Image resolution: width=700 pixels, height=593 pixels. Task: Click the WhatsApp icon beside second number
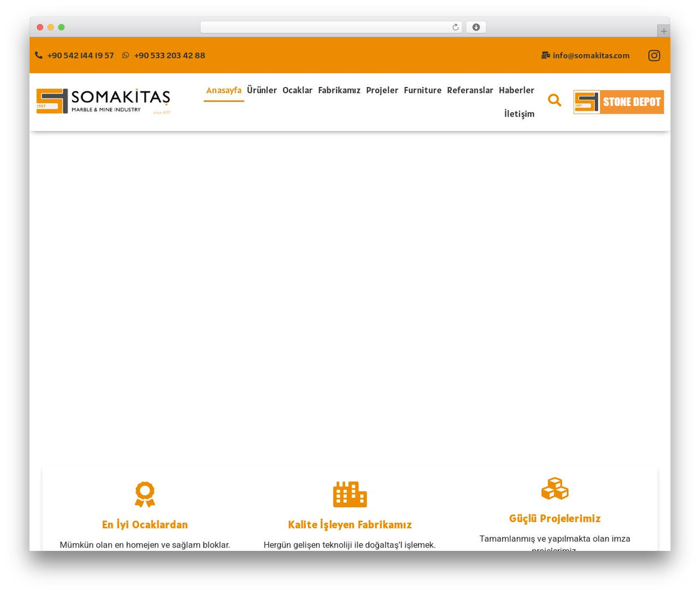(126, 55)
